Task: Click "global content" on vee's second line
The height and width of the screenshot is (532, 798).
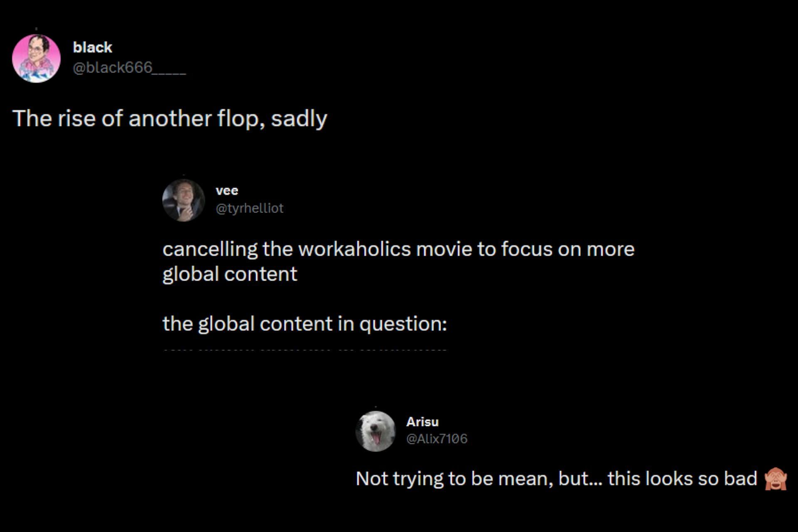Action: coord(229,274)
